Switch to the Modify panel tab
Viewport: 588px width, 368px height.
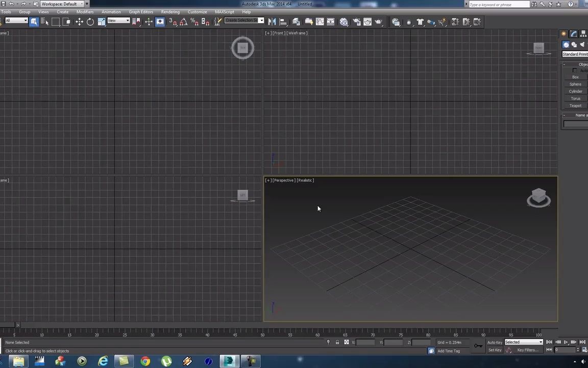[x=574, y=34]
